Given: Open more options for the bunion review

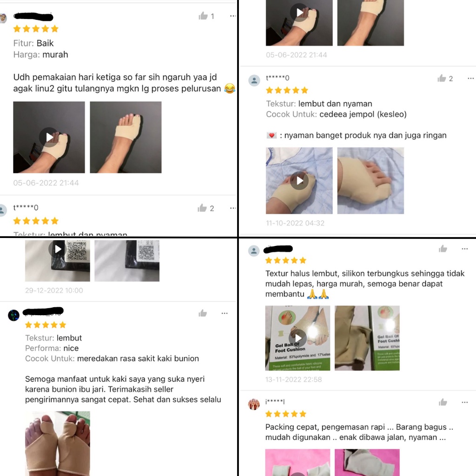Looking at the screenshot, I should click(225, 313).
